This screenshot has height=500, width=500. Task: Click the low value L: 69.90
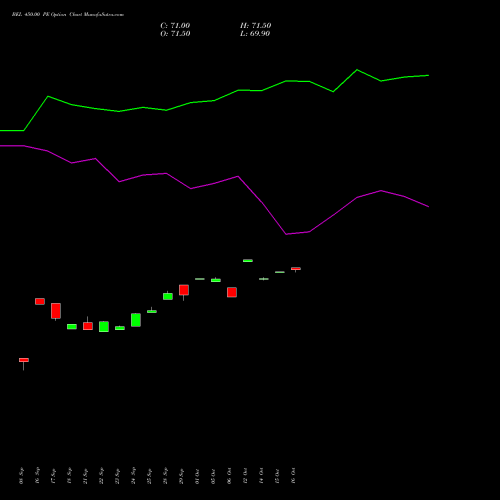[255, 34]
